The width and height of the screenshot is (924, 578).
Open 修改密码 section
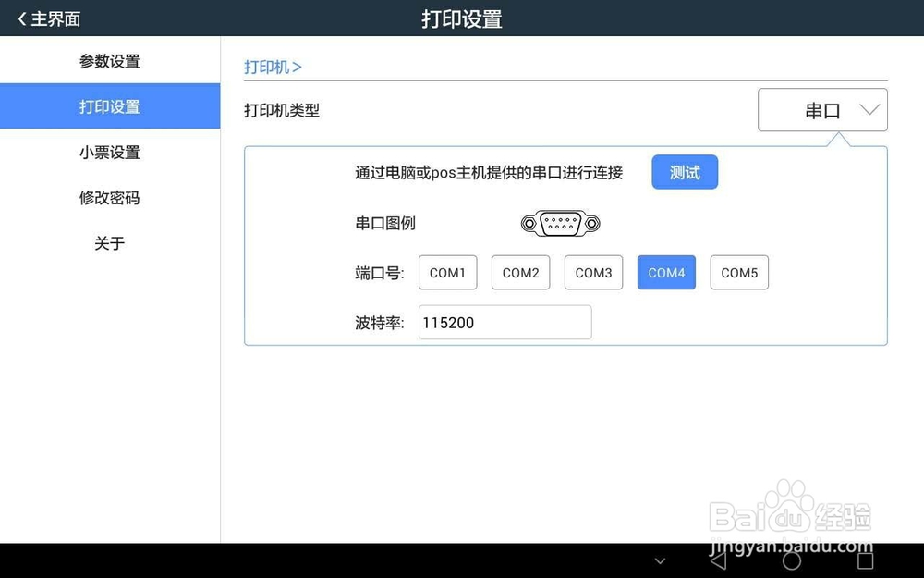tap(110, 198)
